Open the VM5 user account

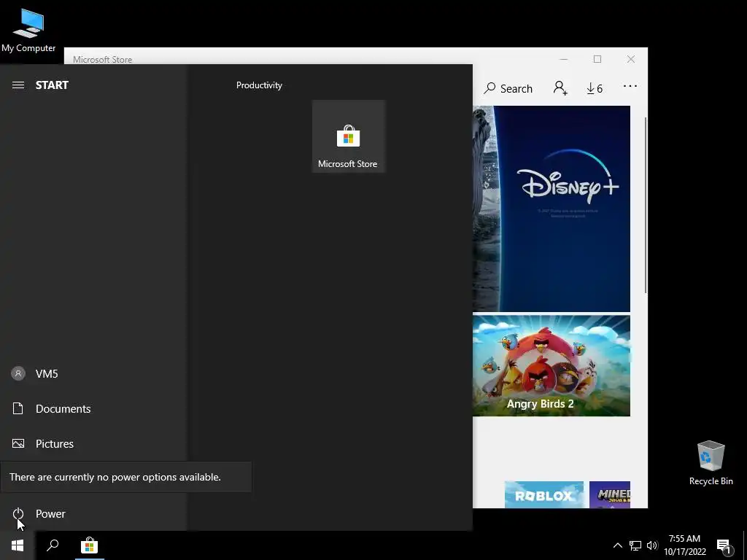tap(93, 374)
